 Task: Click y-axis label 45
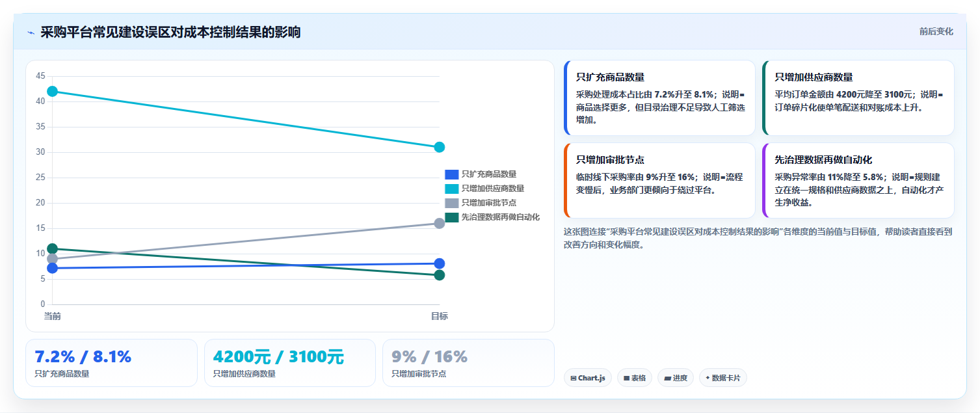pyautogui.click(x=40, y=76)
